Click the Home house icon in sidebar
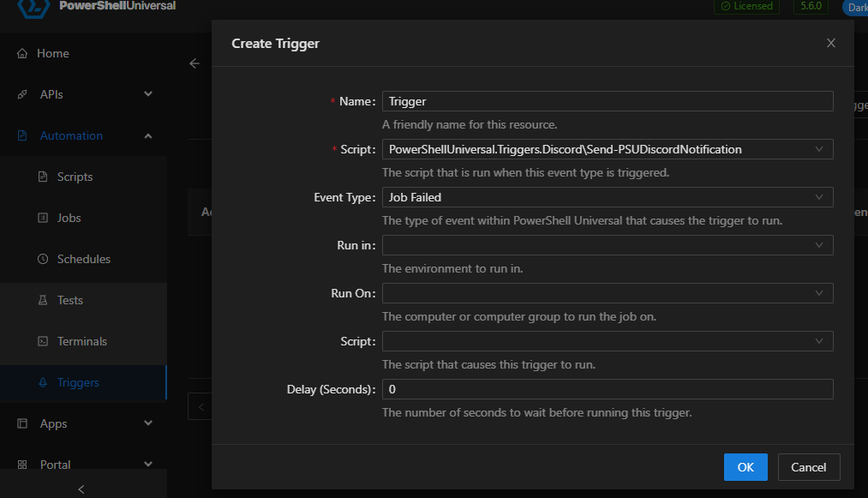 pos(22,53)
